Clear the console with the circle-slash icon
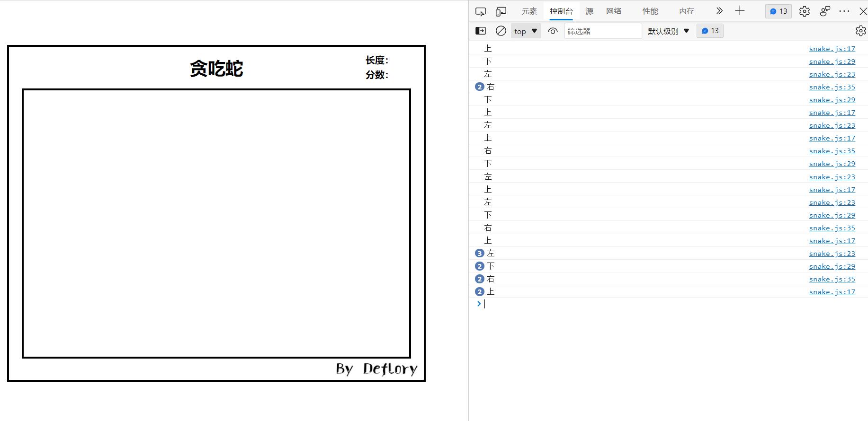Viewport: 868px width, 421px height. pyautogui.click(x=501, y=31)
